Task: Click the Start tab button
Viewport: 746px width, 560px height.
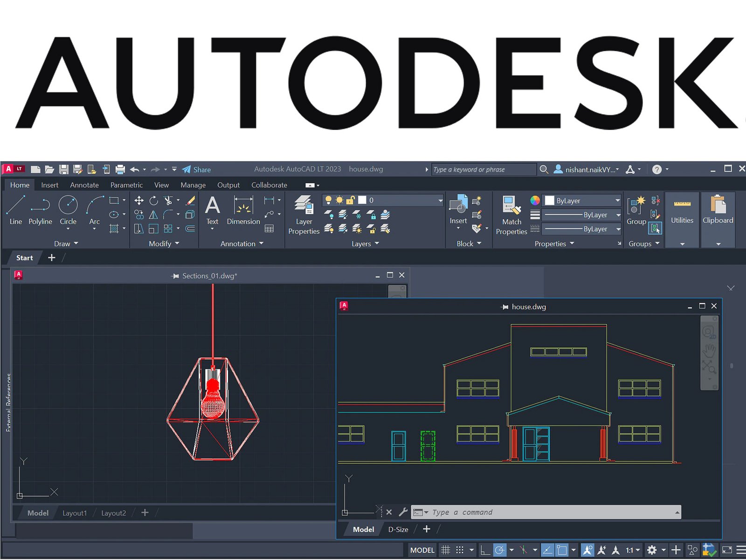Action: coord(25,258)
